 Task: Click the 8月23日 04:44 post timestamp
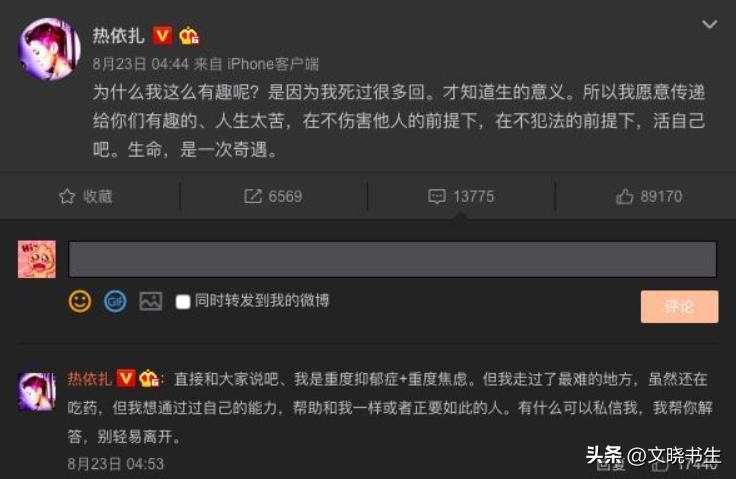(140, 64)
